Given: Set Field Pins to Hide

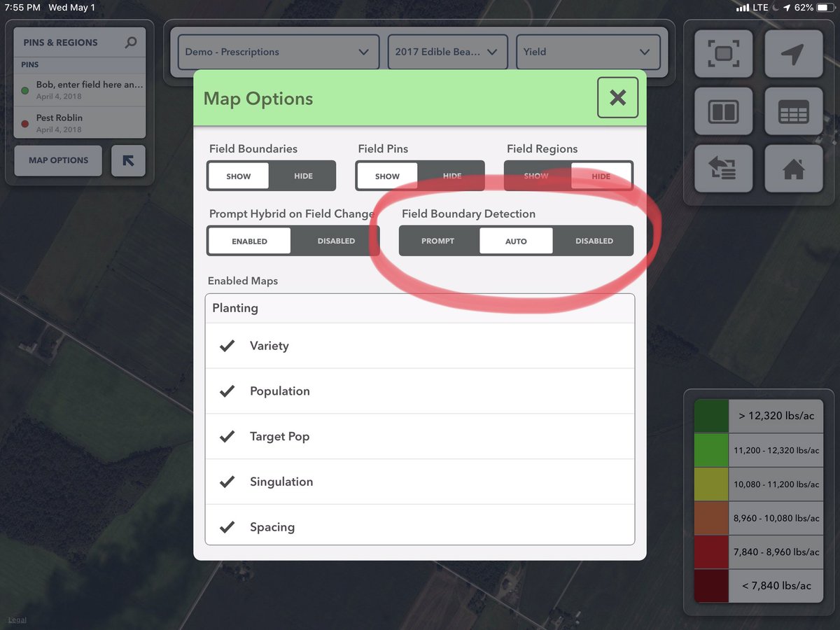Looking at the screenshot, I should point(452,176).
